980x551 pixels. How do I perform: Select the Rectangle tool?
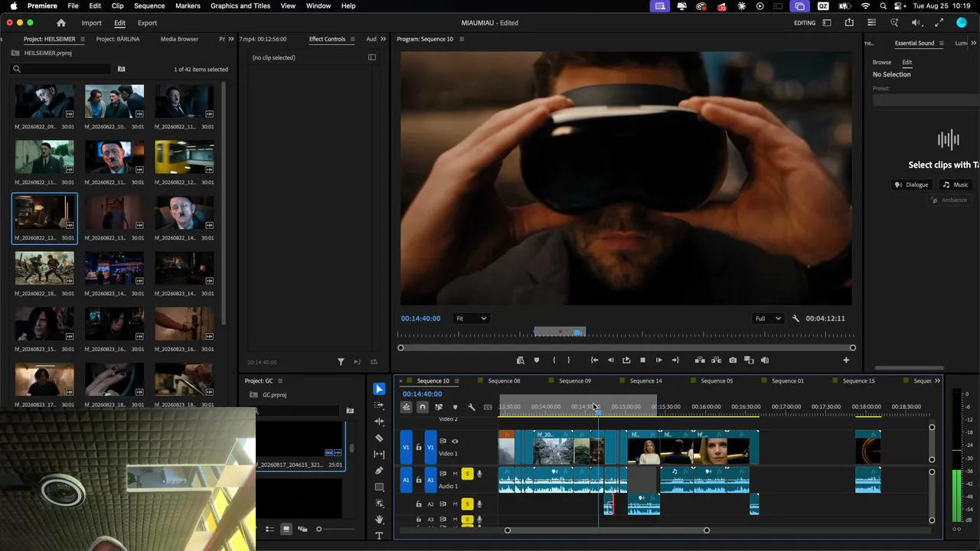(x=379, y=487)
